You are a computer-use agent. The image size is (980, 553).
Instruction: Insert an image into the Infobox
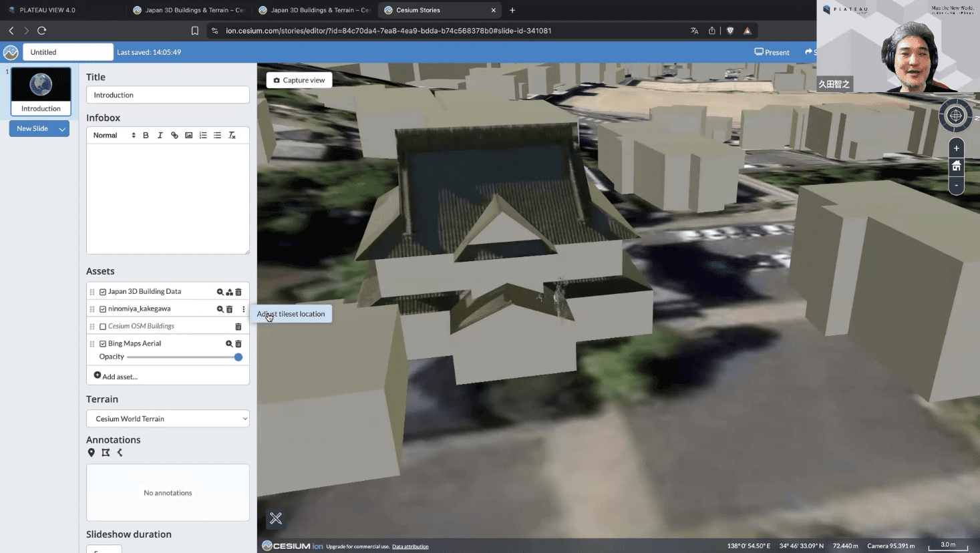189,136
